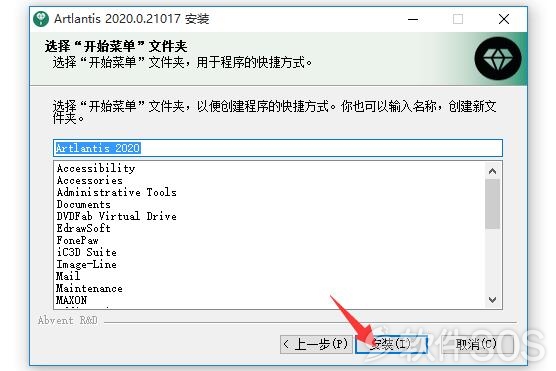Select Accessories in the folder list
The height and width of the screenshot is (371, 556).
pos(89,180)
